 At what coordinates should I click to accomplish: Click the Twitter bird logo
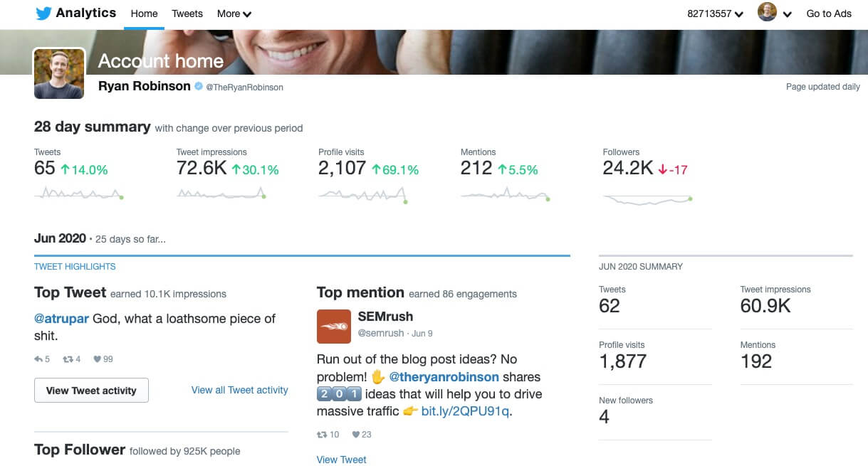click(x=44, y=13)
